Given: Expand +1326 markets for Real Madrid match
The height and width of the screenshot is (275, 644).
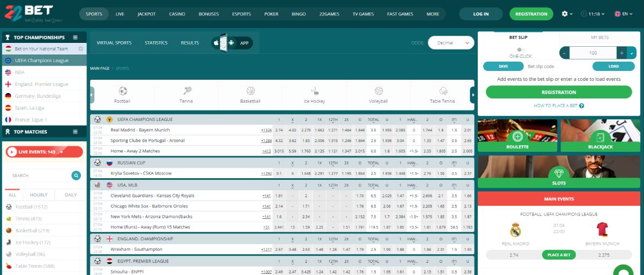Looking at the screenshot, I should 266,130.
